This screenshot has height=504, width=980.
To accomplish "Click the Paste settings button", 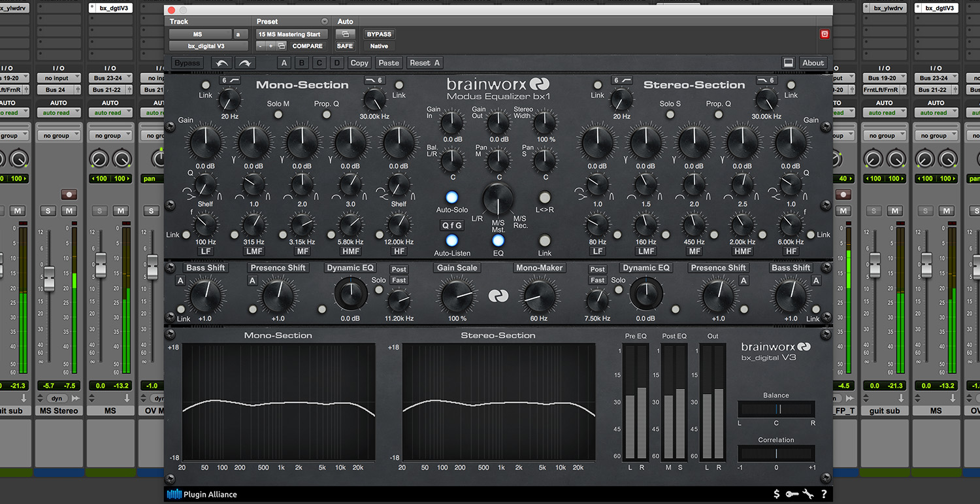I will [389, 63].
